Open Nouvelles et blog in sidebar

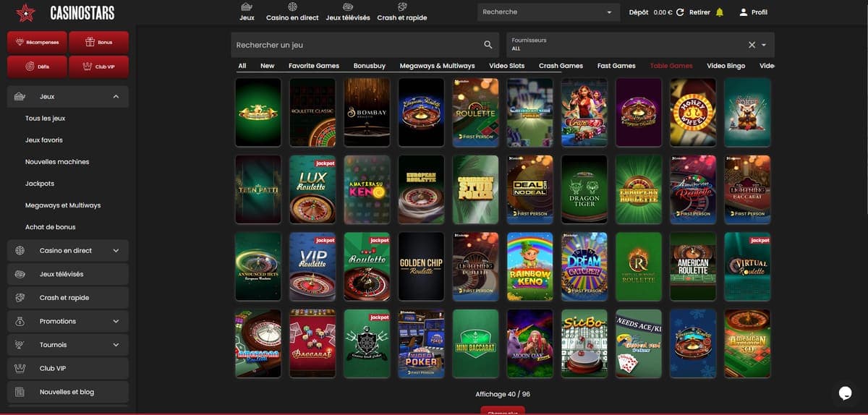[x=68, y=392]
